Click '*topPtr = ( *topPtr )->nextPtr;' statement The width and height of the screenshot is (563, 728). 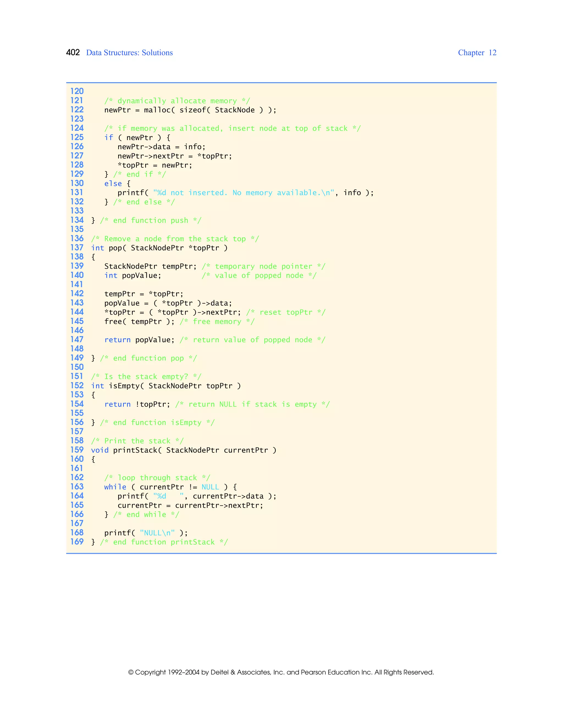(x=172, y=312)
